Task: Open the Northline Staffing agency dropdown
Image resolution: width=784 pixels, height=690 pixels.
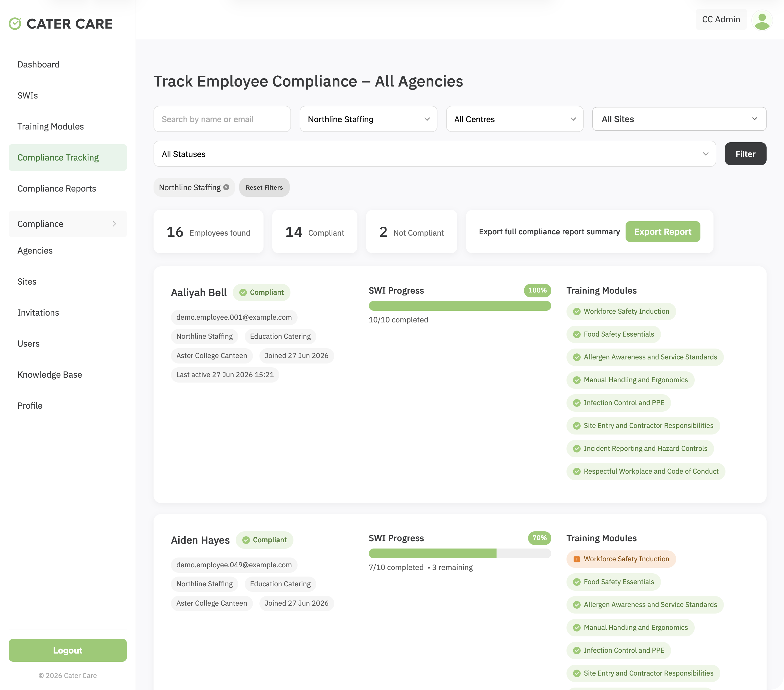Action: point(368,119)
